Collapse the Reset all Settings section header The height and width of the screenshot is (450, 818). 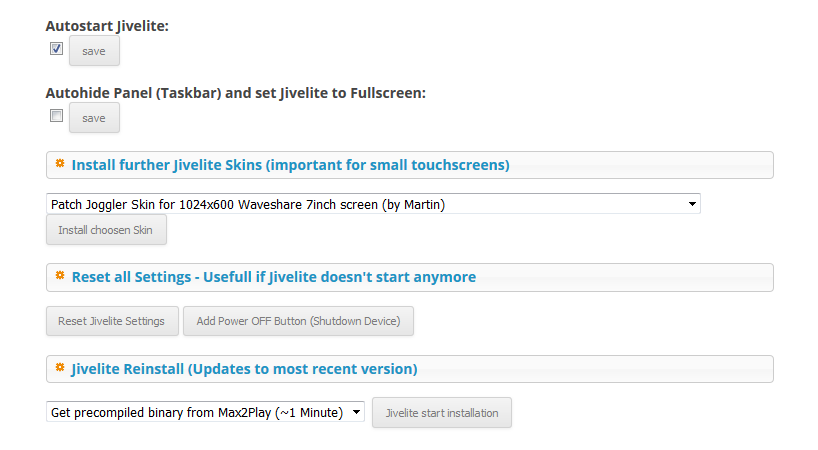410,277
